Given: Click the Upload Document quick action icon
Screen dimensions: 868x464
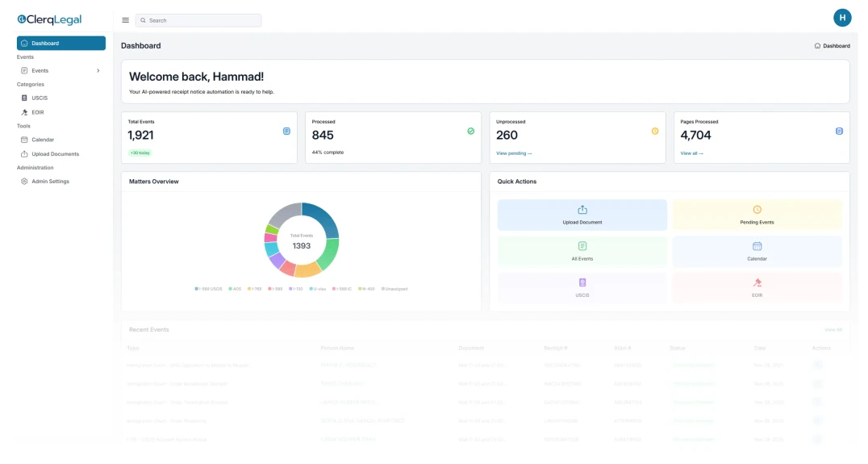Looking at the screenshot, I should pyautogui.click(x=582, y=210).
